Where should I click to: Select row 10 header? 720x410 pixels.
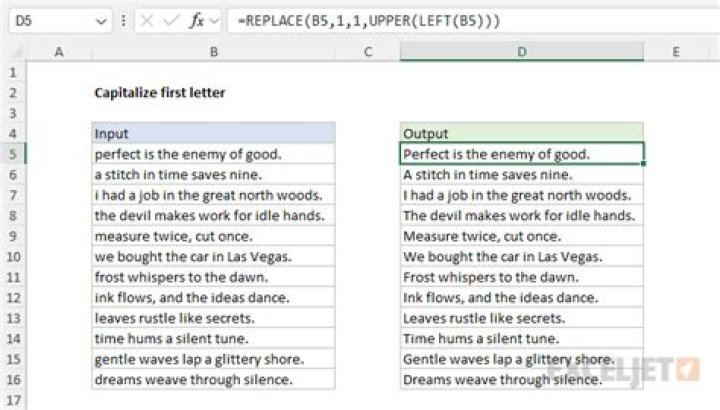point(13,256)
